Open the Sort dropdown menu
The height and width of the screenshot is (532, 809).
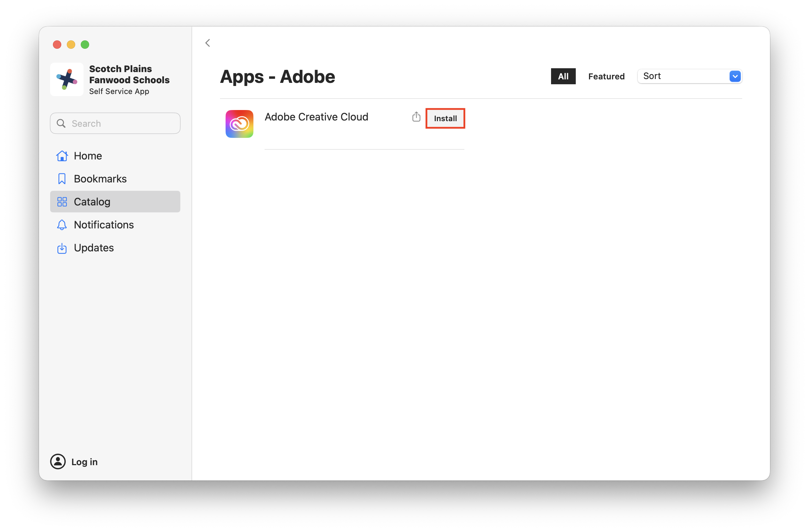coord(682,76)
